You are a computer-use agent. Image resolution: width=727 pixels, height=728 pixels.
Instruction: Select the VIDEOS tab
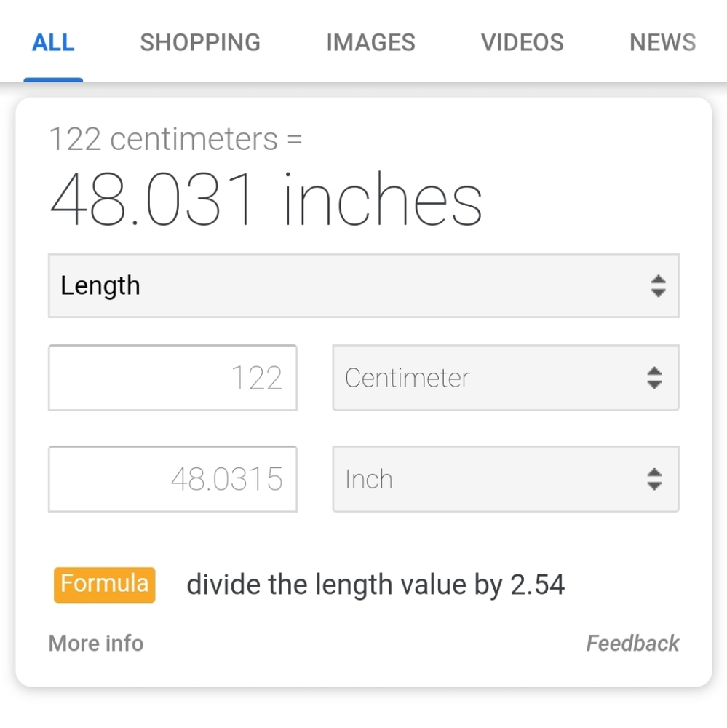pyautogui.click(x=522, y=42)
